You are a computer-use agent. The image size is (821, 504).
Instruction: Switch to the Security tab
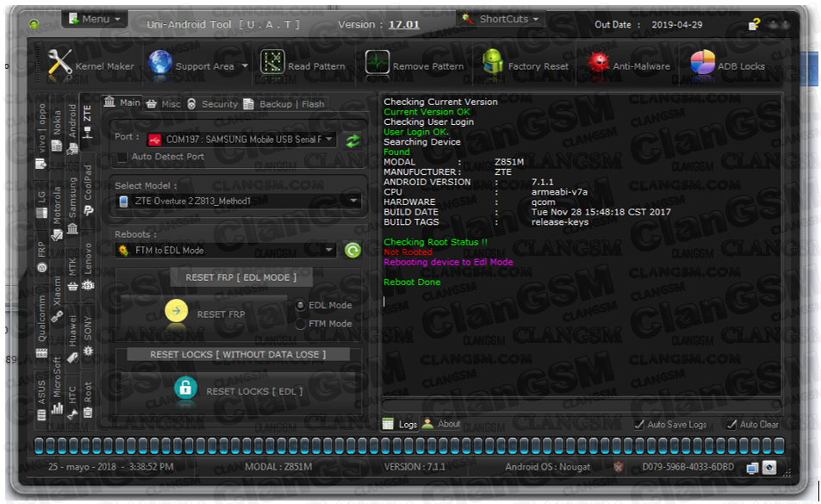(213, 103)
